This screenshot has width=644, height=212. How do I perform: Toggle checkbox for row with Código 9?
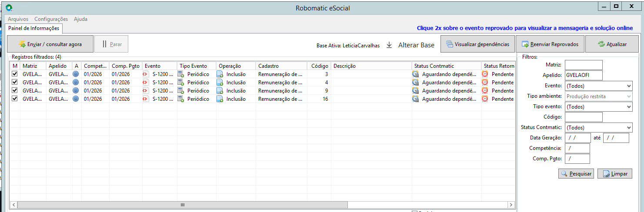coord(14,90)
